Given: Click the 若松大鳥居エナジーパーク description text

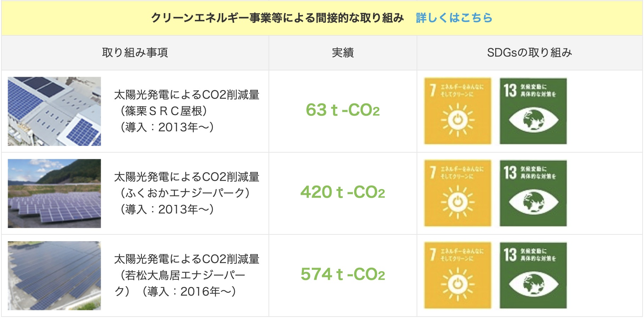Looking at the screenshot, I should [187, 276].
